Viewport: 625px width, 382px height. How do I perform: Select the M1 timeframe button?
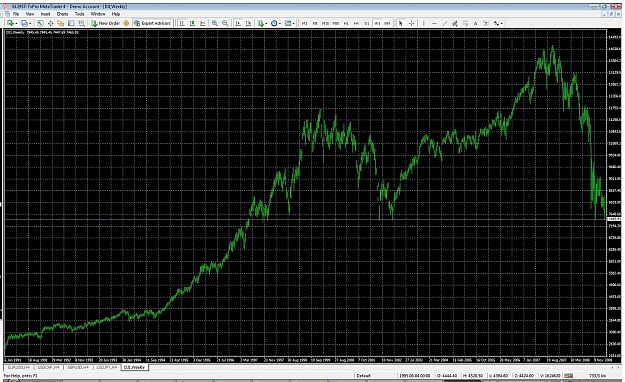(x=305, y=23)
